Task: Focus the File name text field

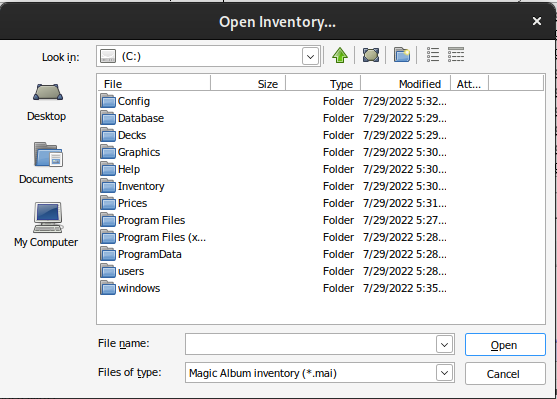Action: [x=310, y=344]
